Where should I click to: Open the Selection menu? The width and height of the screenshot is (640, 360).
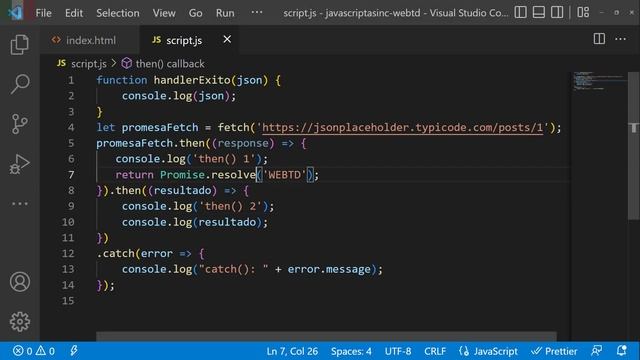click(118, 13)
